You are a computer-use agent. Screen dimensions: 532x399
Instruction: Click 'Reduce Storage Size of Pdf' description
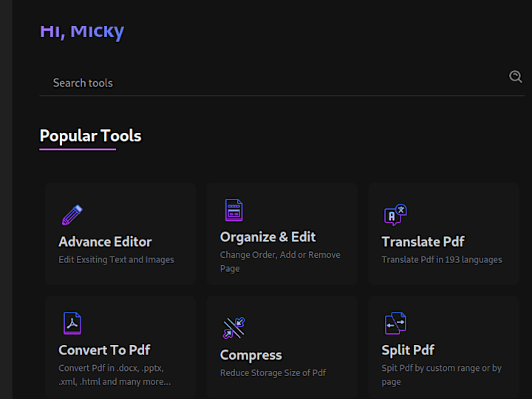pyautogui.click(x=273, y=373)
